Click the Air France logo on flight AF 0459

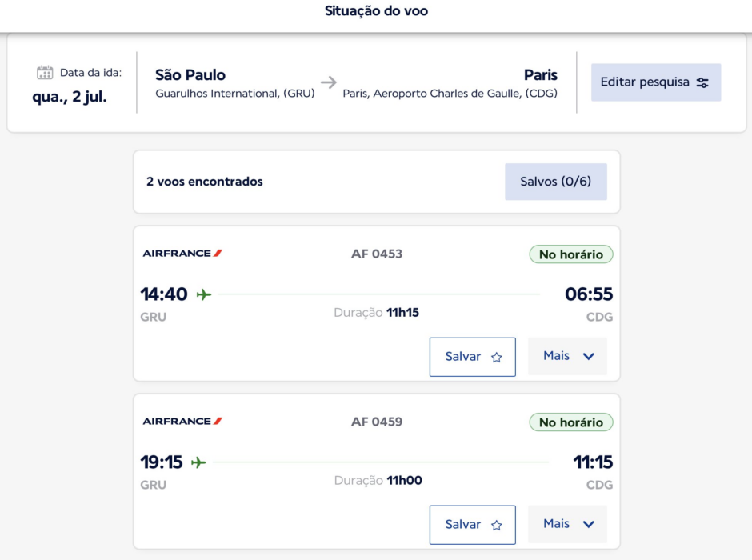click(x=182, y=421)
